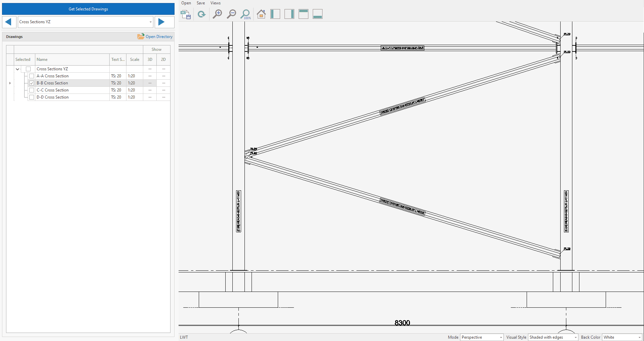Screen dimensions: 644x341
Task: Open the Views menu
Action: (x=215, y=3)
